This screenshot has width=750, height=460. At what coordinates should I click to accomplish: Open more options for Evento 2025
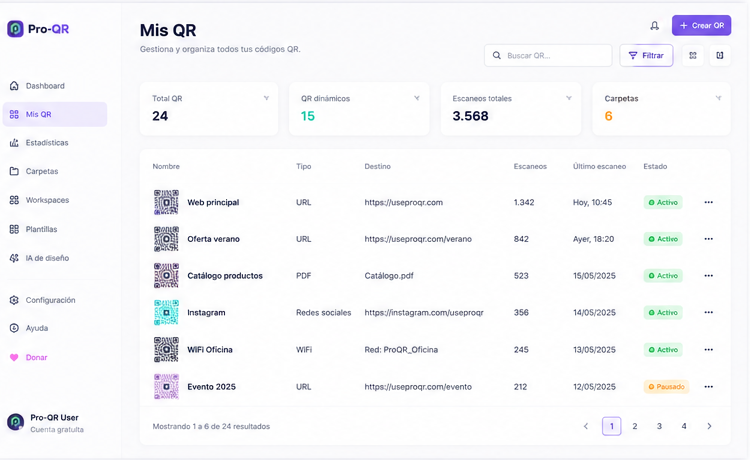pos(708,386)
